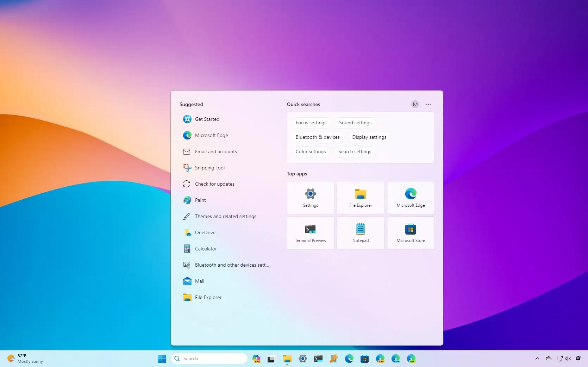Open Themes and related settings
This screenshot has width=588, height=367.
point(225,216)
